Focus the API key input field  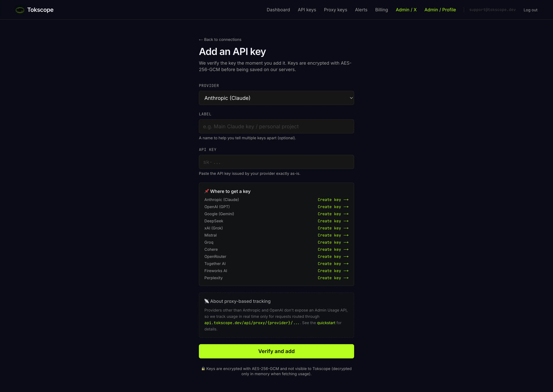(276, 162)
